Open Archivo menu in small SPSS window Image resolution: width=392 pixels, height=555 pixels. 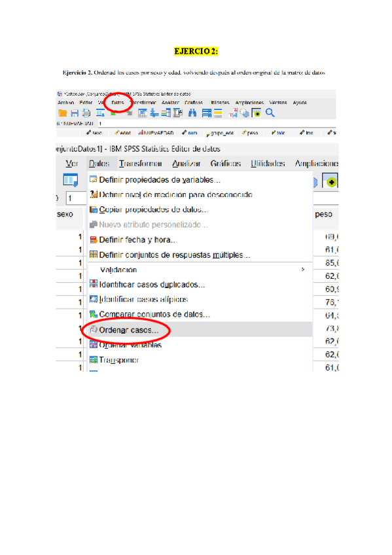[66, 103]
